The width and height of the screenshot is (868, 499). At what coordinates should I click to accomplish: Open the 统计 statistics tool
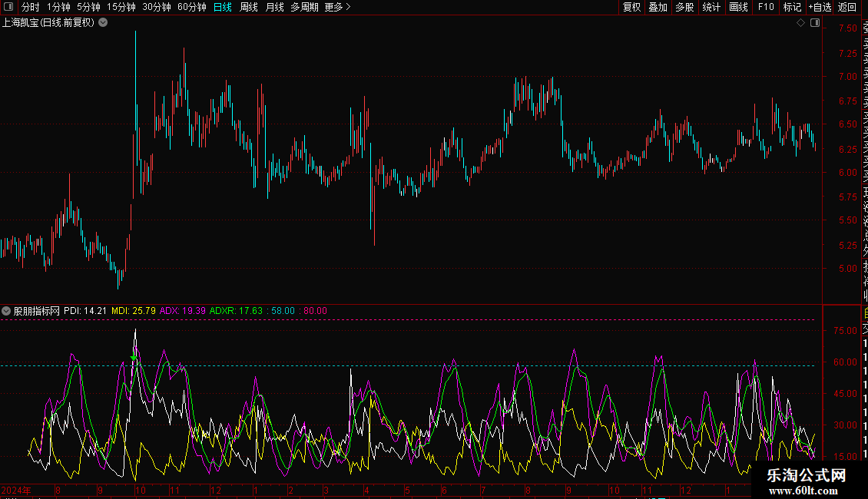[711, 7]
